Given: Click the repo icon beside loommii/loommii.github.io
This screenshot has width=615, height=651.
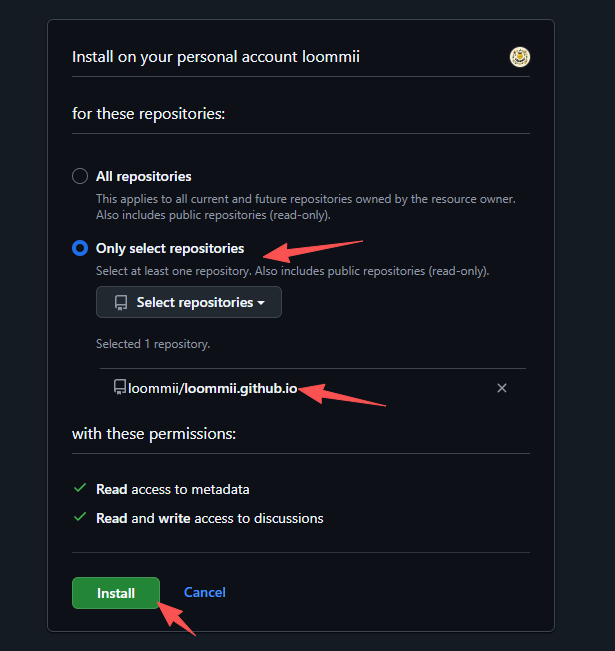Looking at the screenshot, I should (x=120, y=387).
